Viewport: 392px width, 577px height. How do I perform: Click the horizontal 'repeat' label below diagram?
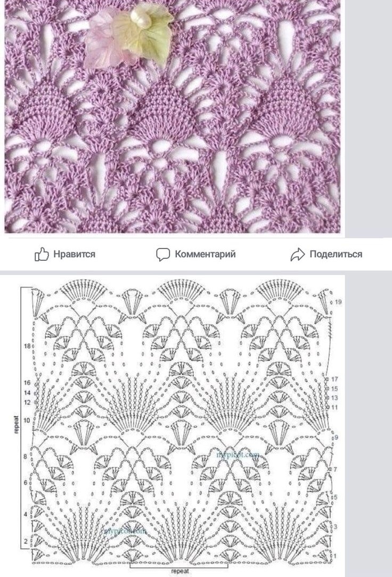point(179,571)
